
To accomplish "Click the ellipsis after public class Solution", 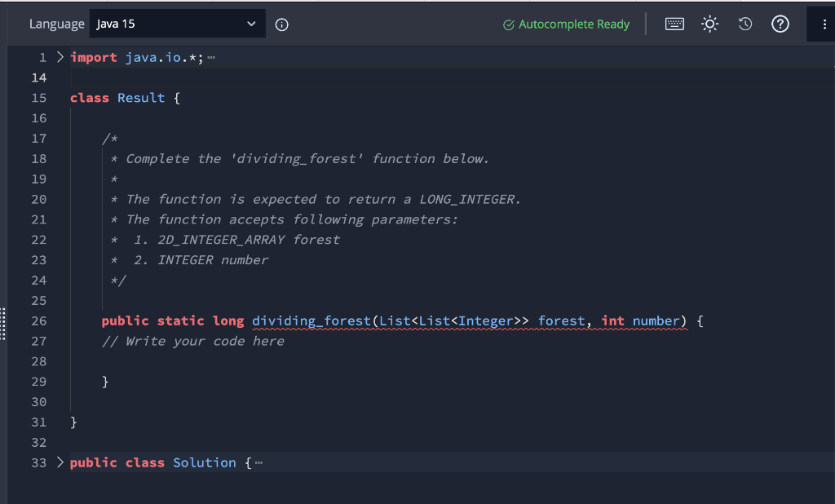I will tap(259, 462).
